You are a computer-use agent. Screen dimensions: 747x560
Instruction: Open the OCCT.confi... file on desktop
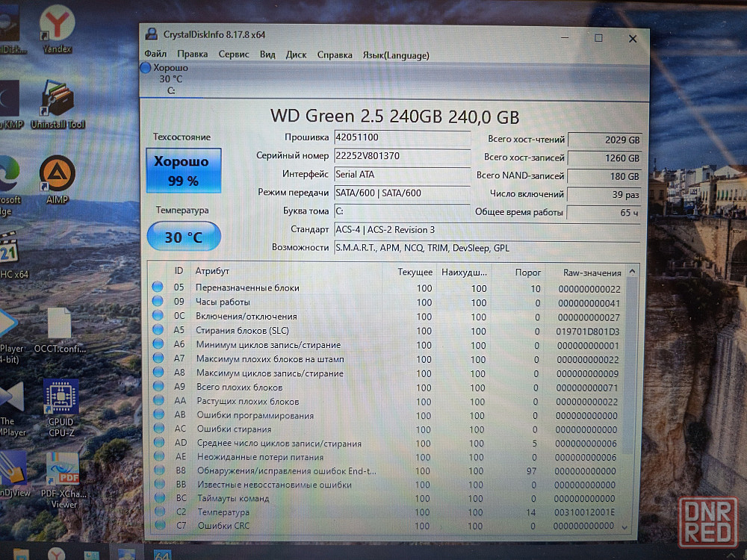pyautogui.click(x=60, y=330)
